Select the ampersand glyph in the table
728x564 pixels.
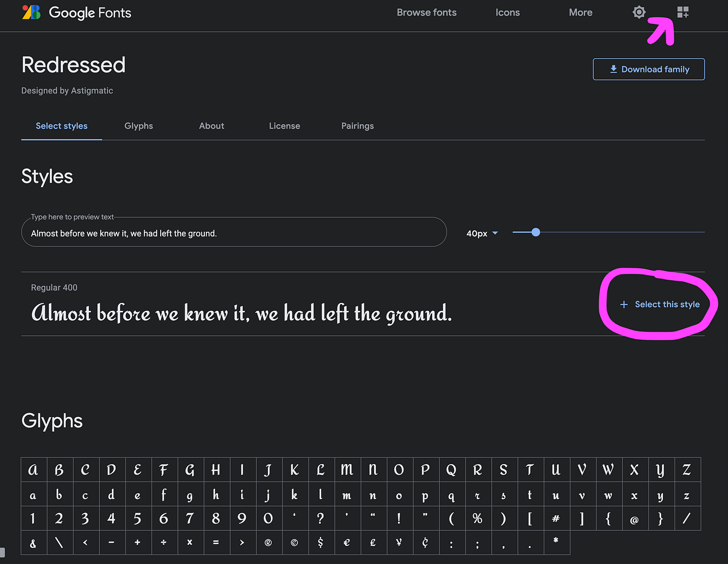33,543
